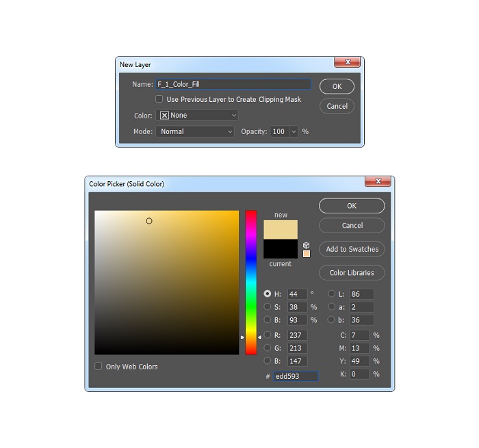Click the L value field 86
The image size is (479, 448).
click(362, 294)
